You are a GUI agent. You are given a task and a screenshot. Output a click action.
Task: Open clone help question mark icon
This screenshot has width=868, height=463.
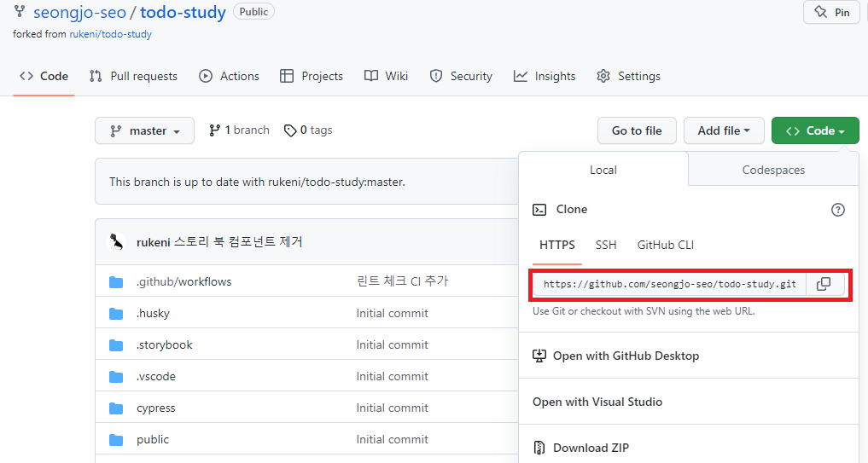838,210
